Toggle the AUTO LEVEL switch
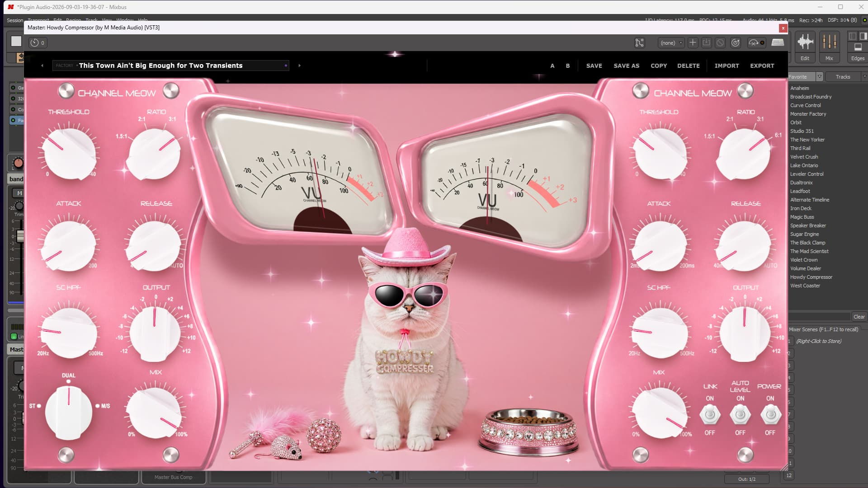 click(x=740, y=414)
